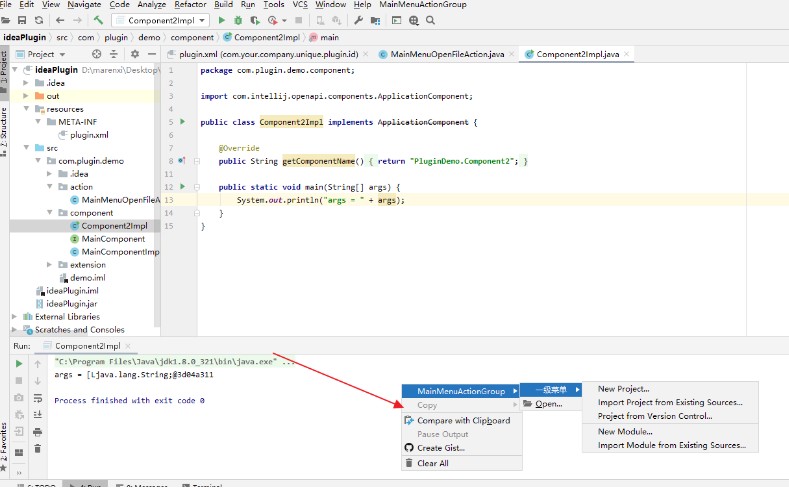Open the Refactor menu

pos(190,5)
